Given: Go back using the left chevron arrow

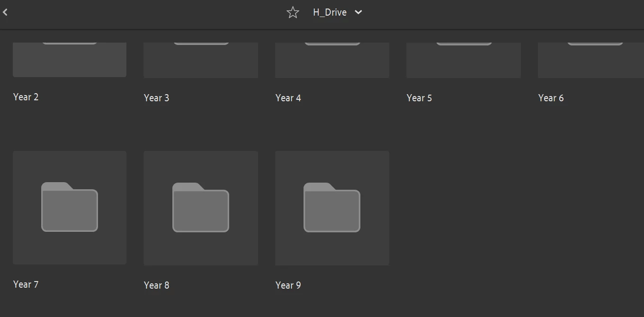Looking at the screenshot, I should click(5, 12).
